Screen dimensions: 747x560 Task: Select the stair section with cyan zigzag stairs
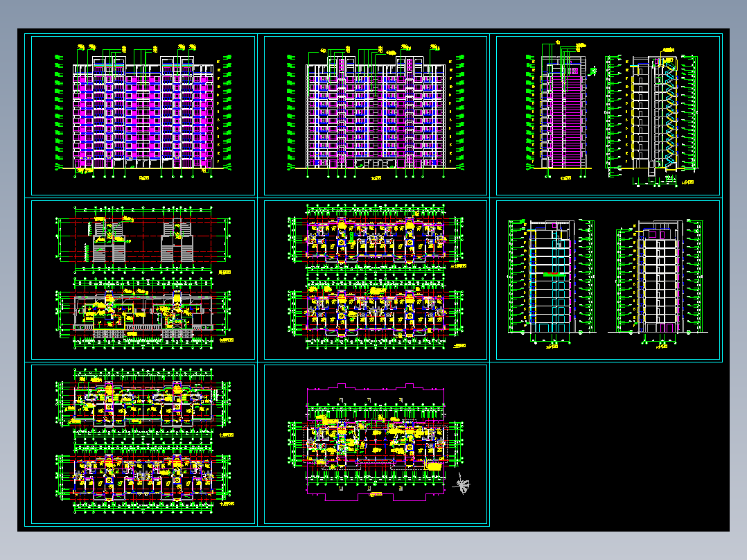[x=651, y=117]
